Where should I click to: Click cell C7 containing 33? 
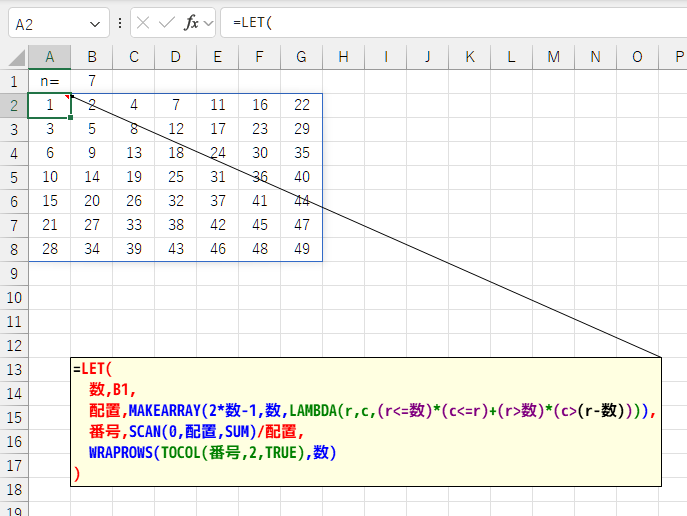click(x=134, y=226)
